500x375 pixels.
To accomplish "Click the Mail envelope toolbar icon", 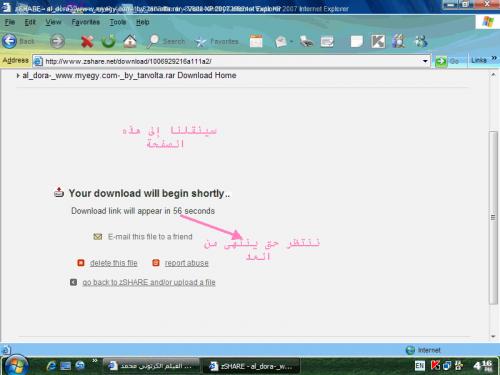I will (x=281, y=42).
